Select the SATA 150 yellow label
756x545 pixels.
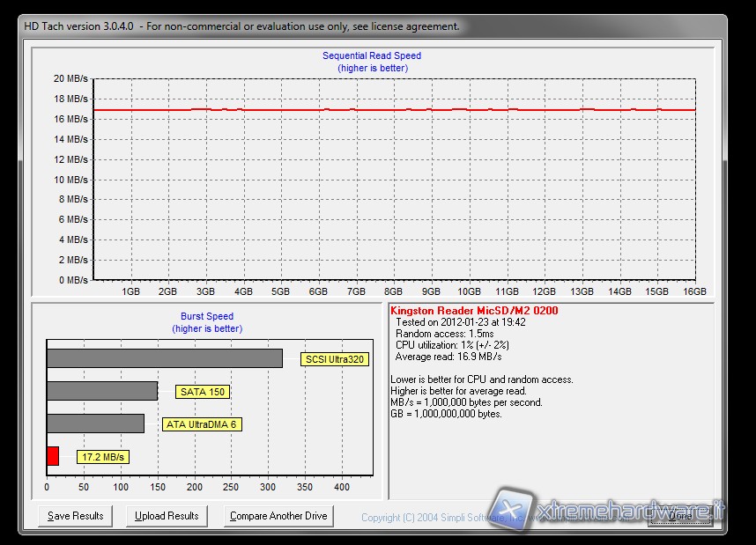tap(203, 392)
